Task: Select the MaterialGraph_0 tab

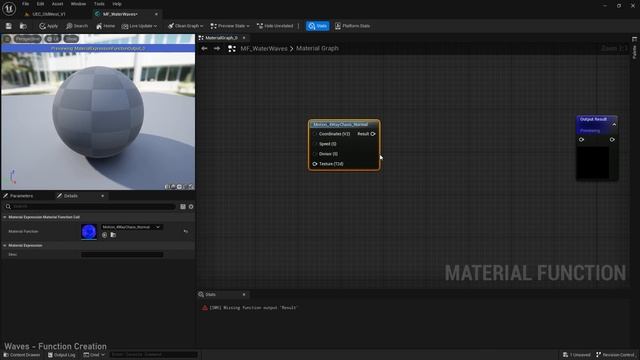Action: pos(221,38)
